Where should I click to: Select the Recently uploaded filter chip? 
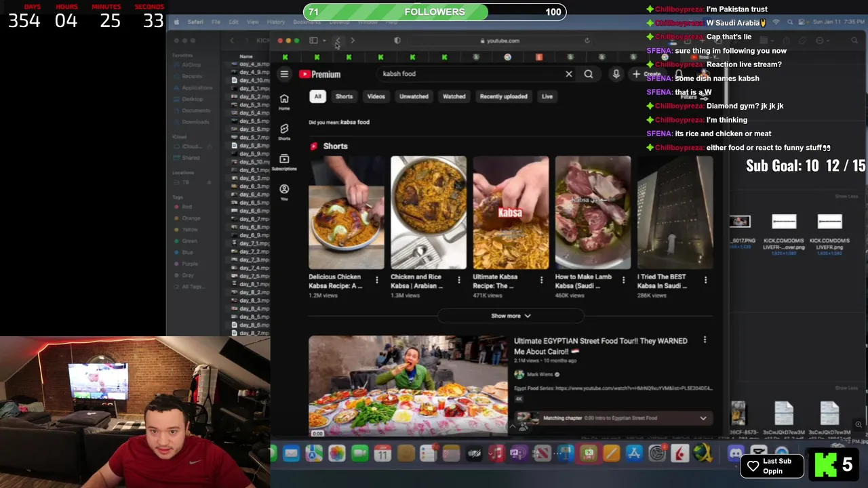[x=503, y=96]
